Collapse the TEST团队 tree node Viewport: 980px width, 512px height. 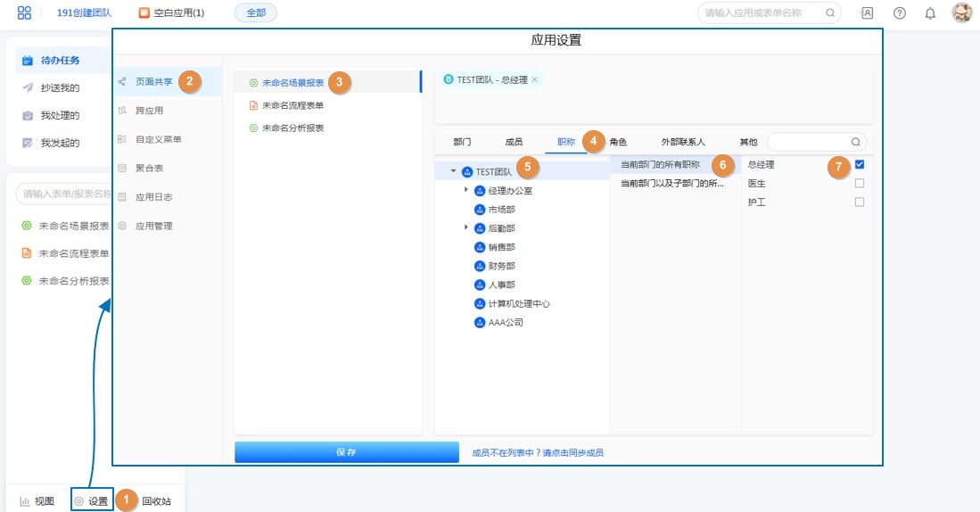454,171
